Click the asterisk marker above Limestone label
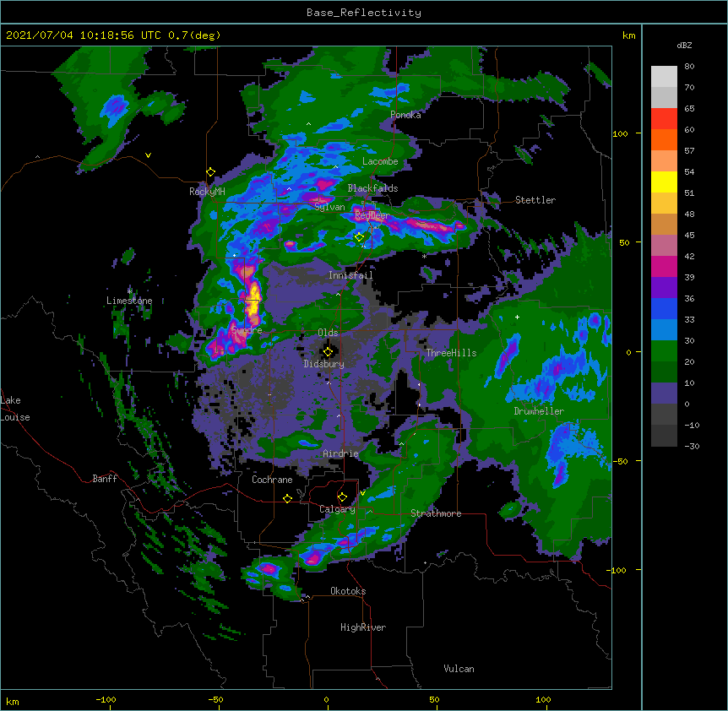Screen dimensions: 728x711 coord(130,291)
